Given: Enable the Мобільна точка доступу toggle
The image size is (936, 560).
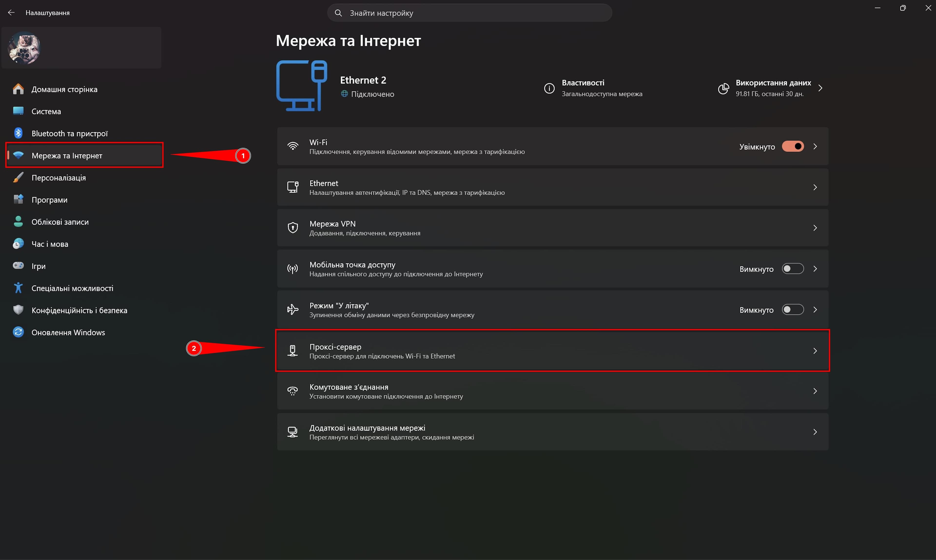Looking at the screenshot, I should click(793, 269).
